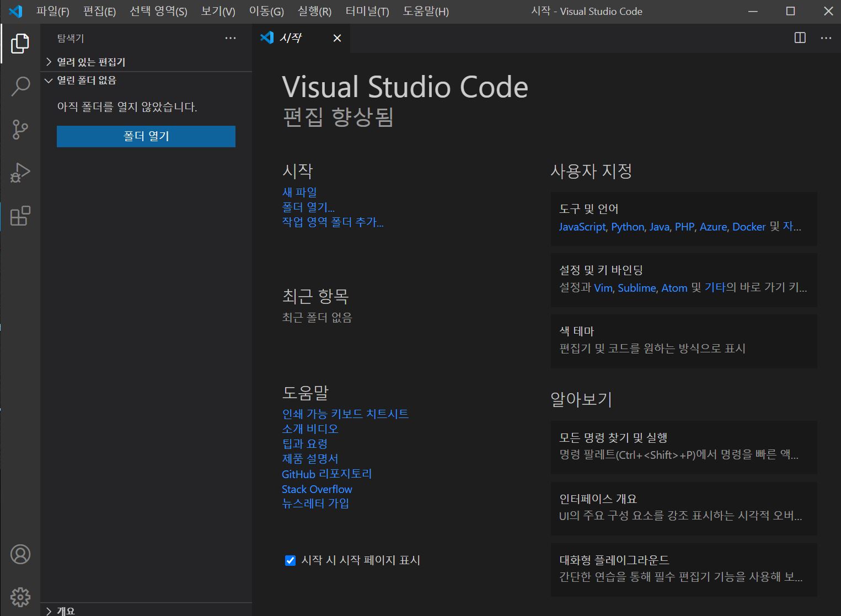Open the 터미널(T) menu

(x=367, y=11)
